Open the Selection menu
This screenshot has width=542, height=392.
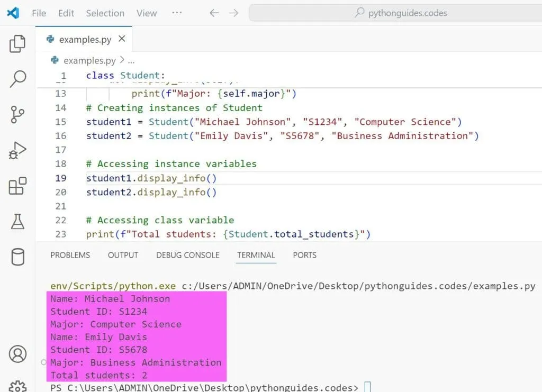105,13
